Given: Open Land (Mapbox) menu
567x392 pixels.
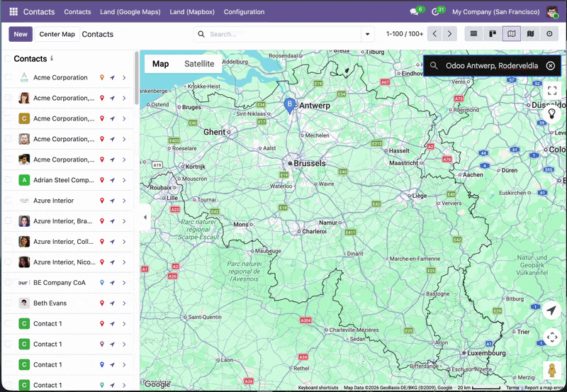Looking at the screenshot, I should (x=192, y=12).
